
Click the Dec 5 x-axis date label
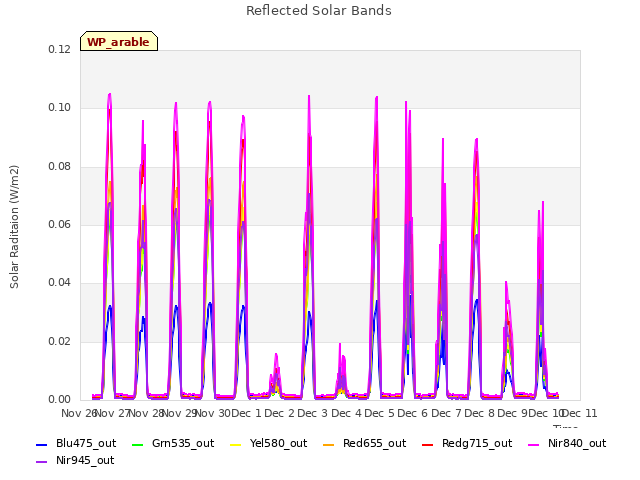380,413
